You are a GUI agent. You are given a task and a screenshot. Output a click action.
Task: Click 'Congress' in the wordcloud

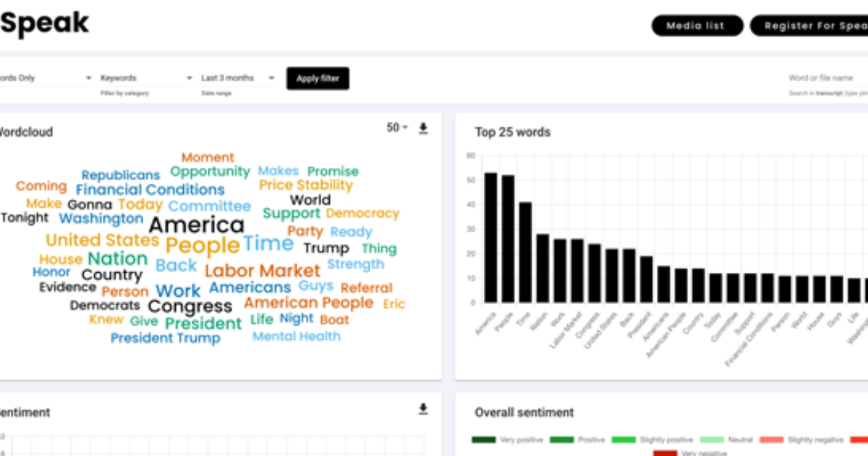(190, 307)
